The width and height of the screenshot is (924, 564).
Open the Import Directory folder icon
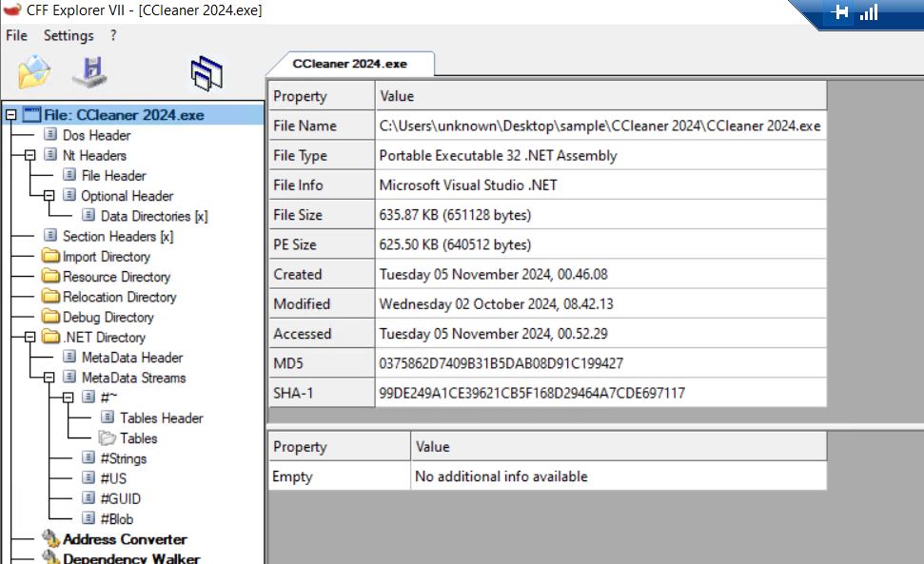pyautogui.click(x=51, y=256)
